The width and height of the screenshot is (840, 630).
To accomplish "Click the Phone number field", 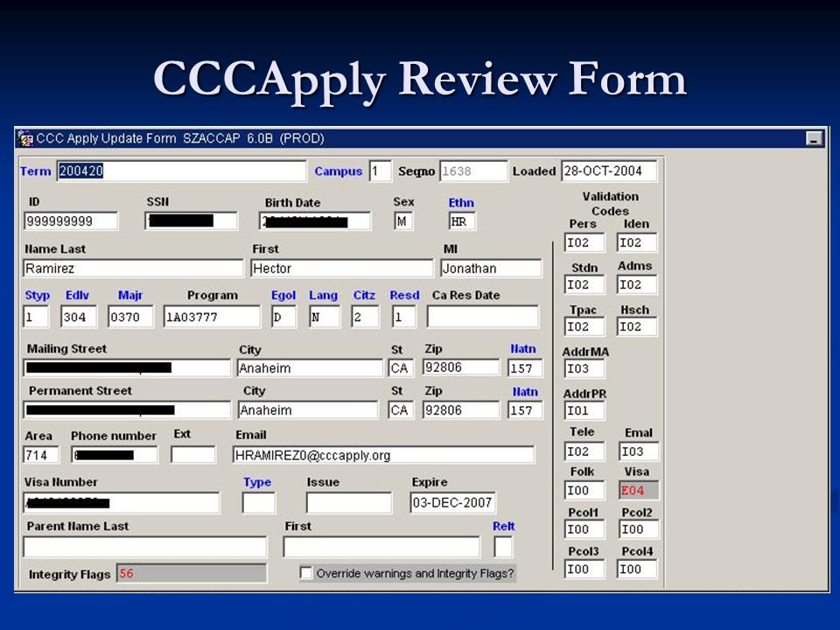I will pos(115,455).
